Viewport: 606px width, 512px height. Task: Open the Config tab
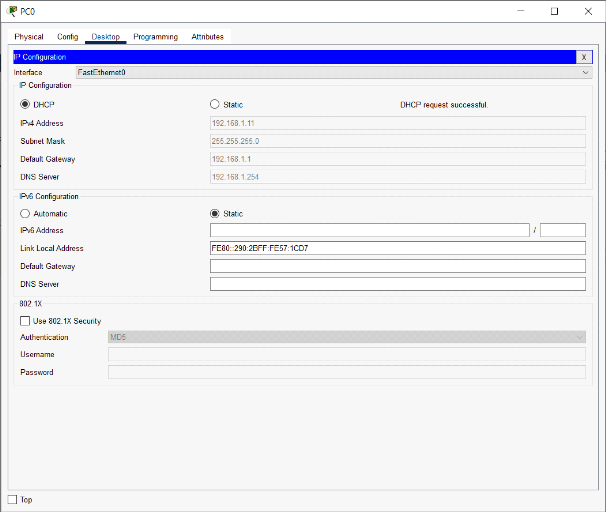[x=68, y=37]
